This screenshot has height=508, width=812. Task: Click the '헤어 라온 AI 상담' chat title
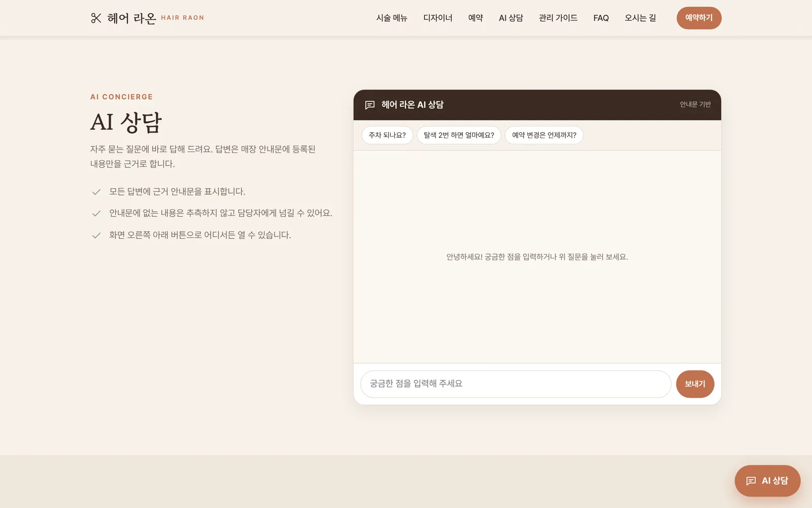(x=413, y=105)
